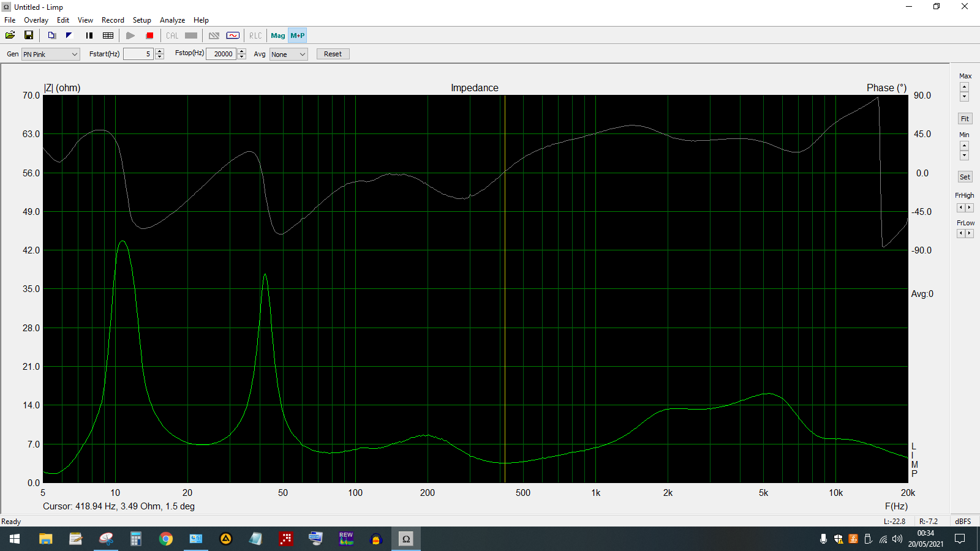Click the copy toolbar icon
This screenshot has height=551, width=980.
coord(52,36)
